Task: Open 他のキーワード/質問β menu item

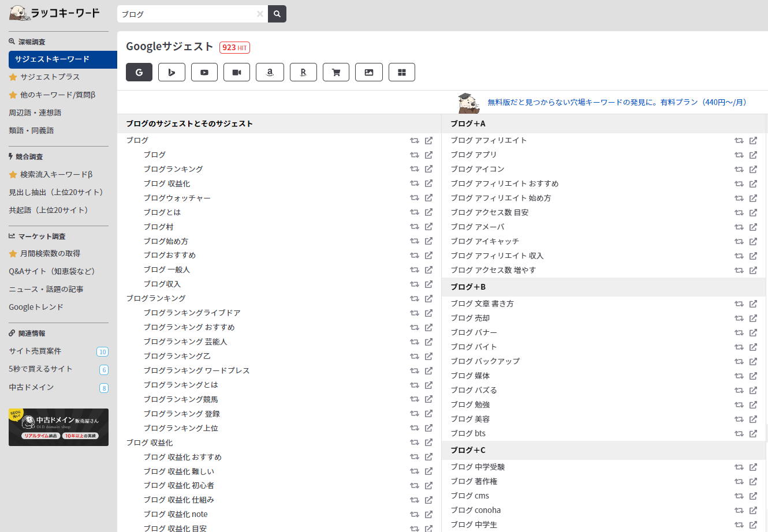Action: click(52, 95)
